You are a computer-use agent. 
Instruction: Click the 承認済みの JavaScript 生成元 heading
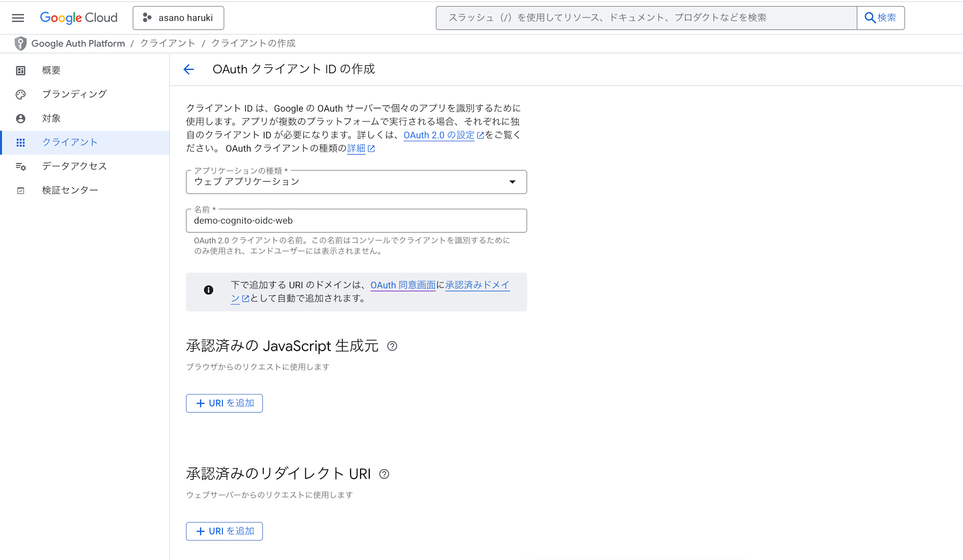click(x=282, y=346)
